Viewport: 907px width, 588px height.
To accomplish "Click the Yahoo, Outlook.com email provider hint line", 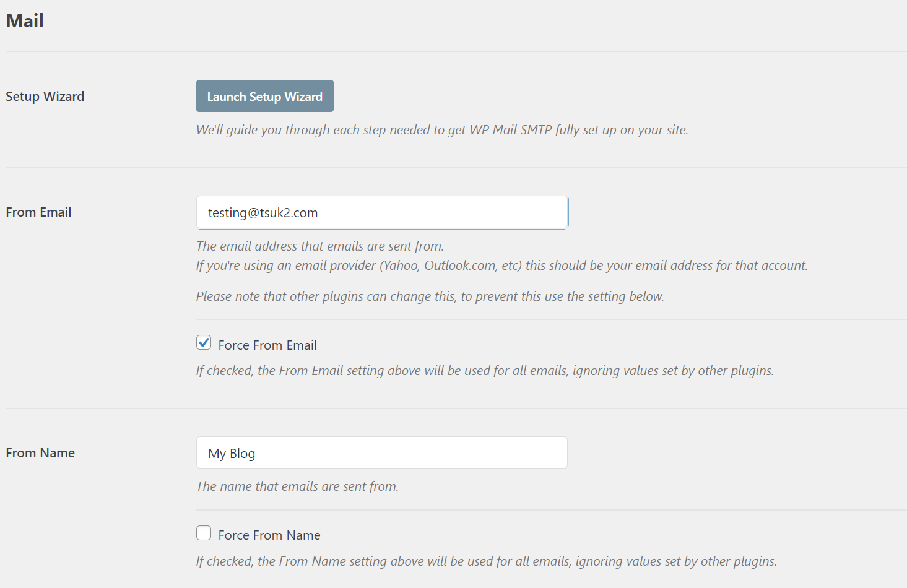I will pyautogui.click(x=502, y=266).
